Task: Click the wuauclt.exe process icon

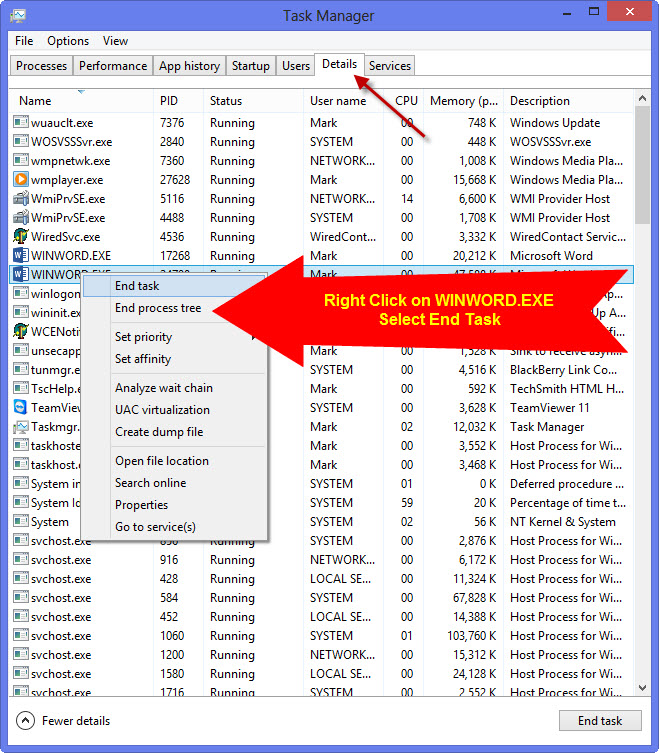Action: pyautogui.click(x=21, y=122)
